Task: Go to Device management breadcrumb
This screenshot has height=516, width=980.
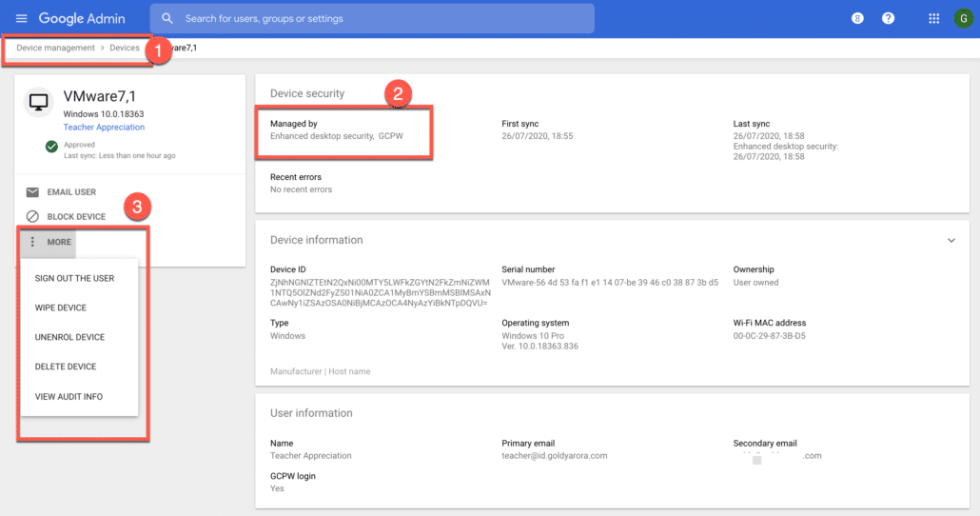Action: [55, 48]
